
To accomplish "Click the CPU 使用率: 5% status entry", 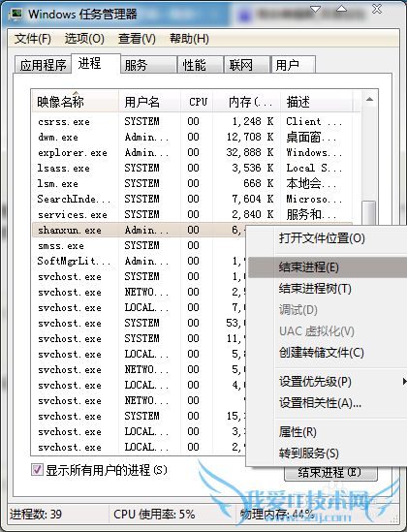I will pos(154,515).
